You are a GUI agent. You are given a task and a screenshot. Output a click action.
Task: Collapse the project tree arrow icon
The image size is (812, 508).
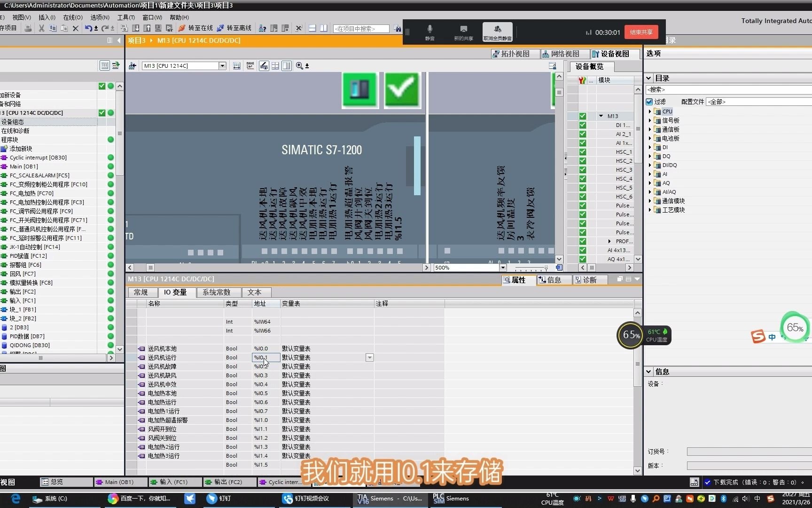click(x=119, y=40)
